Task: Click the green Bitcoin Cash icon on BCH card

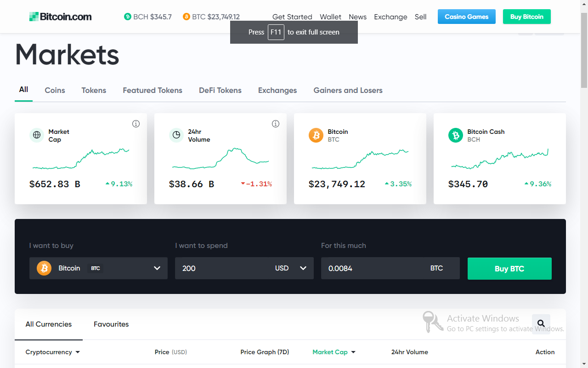Action: 456,135
